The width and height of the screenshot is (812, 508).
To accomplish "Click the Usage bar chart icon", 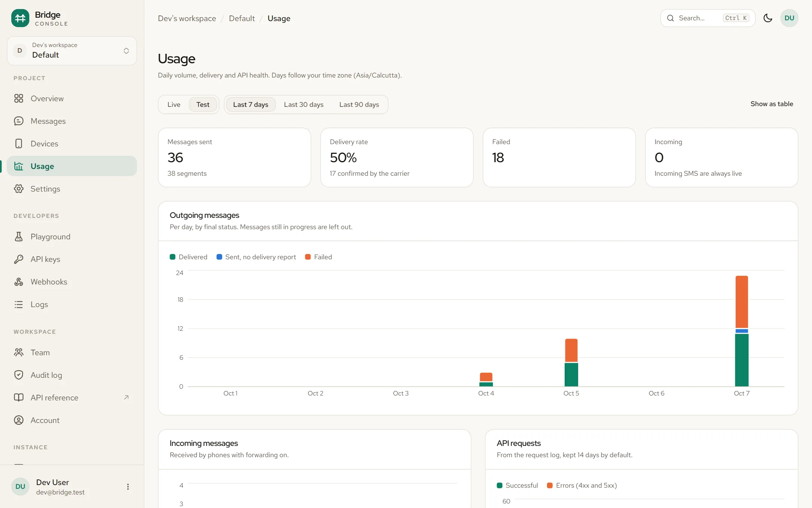I will [19, 166].
